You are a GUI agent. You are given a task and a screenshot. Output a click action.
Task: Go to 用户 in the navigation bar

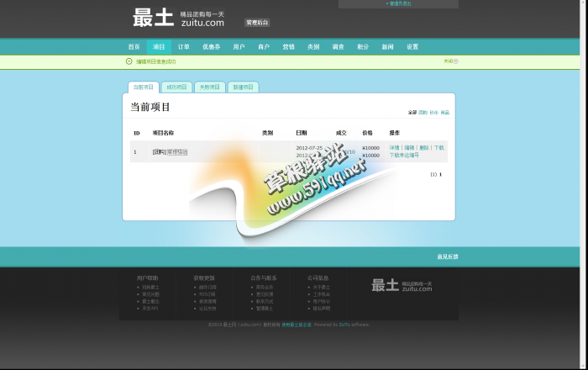239,47
